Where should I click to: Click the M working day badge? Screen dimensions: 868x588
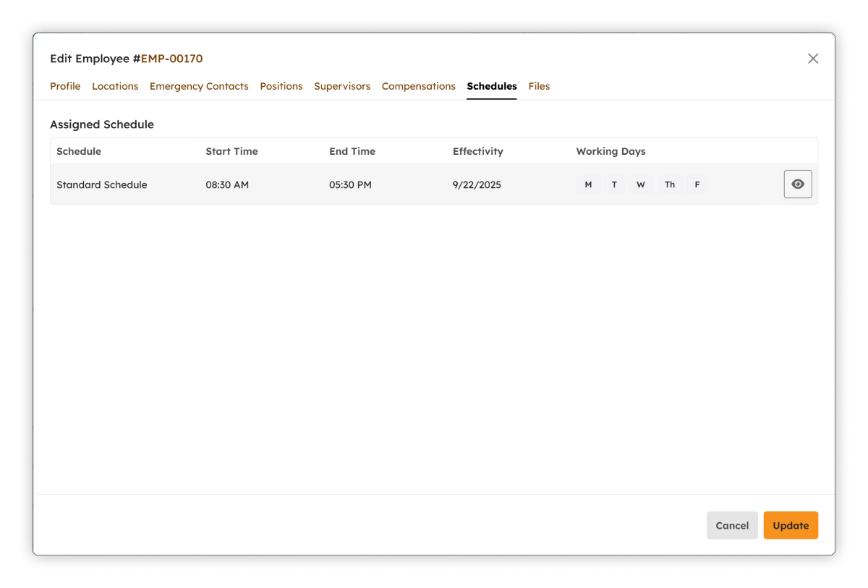click(588, 184)
